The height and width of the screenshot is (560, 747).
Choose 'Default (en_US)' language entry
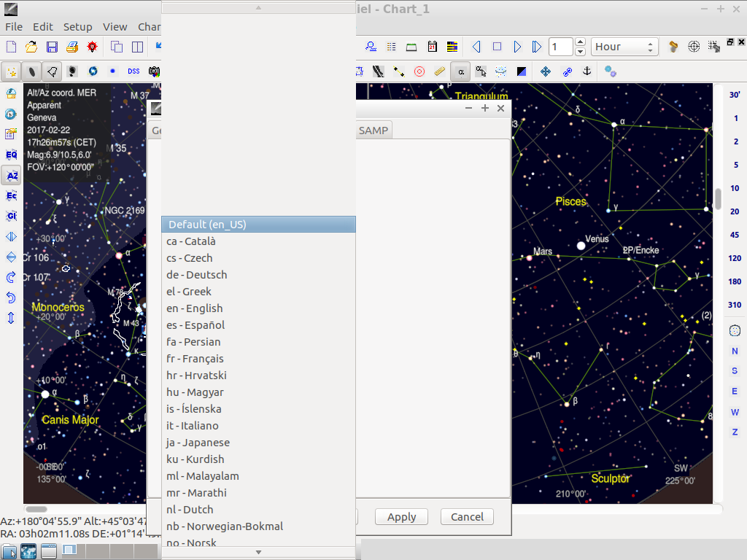259,225
